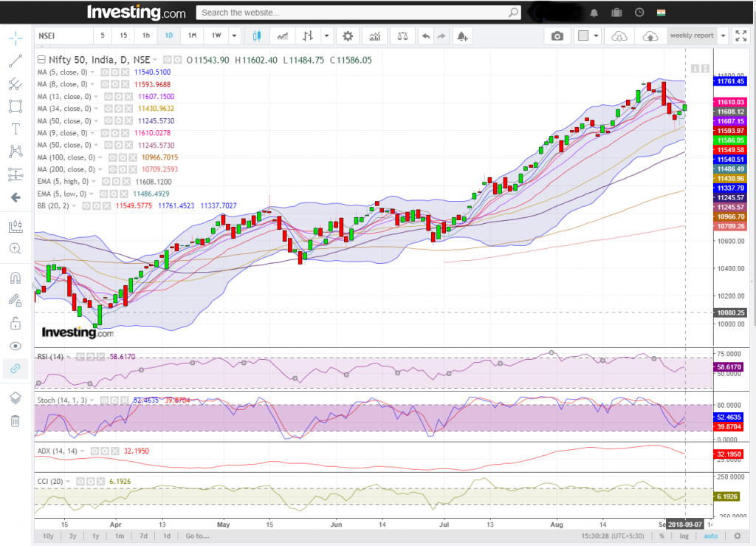Viewport: 756px width, 546px height.
Task: Hide the MA (5, close, 0) indicator
Action: click(104, 72)
